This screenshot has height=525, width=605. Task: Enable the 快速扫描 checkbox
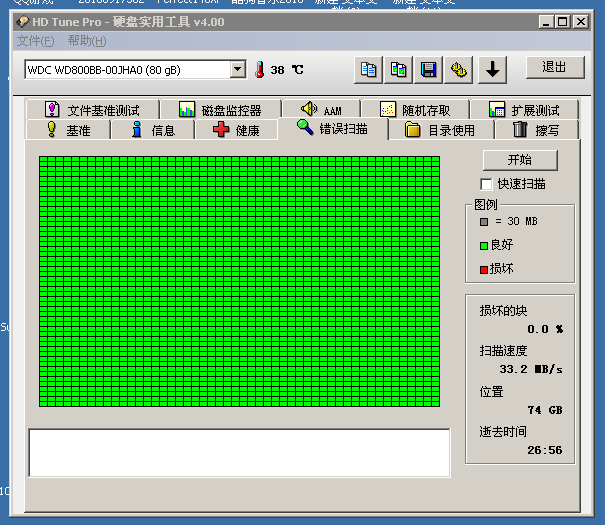click(x=486, y=184)
